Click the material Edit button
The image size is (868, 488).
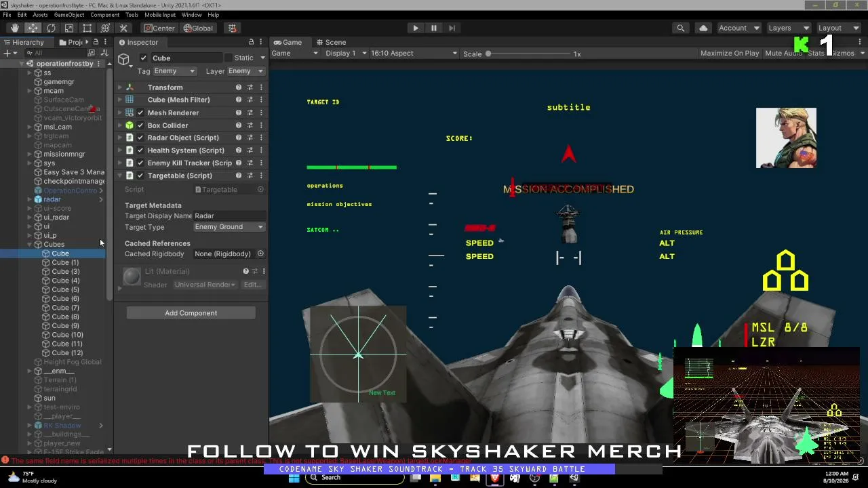click(x=252, y=285)
